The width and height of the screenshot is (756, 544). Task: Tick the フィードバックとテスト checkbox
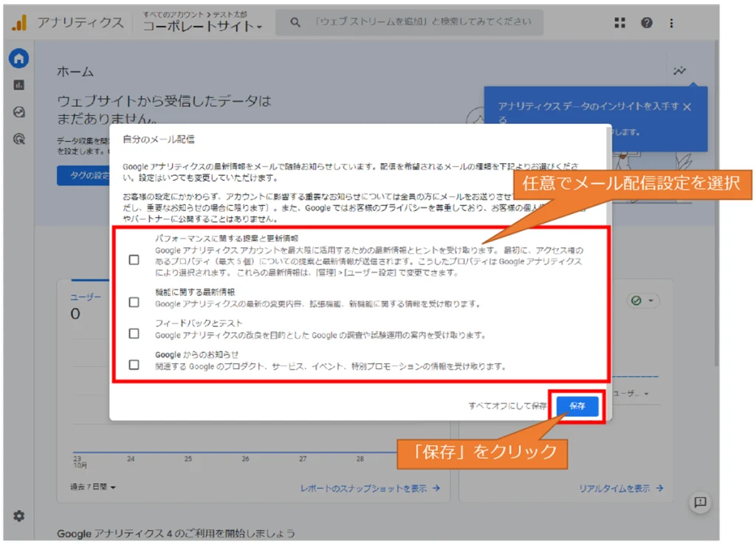pos(134,333)
